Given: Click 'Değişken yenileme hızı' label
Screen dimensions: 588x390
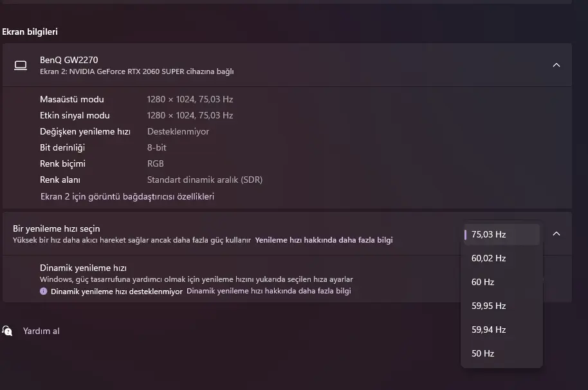Looking at the screenshot, I should pos(85,132).
